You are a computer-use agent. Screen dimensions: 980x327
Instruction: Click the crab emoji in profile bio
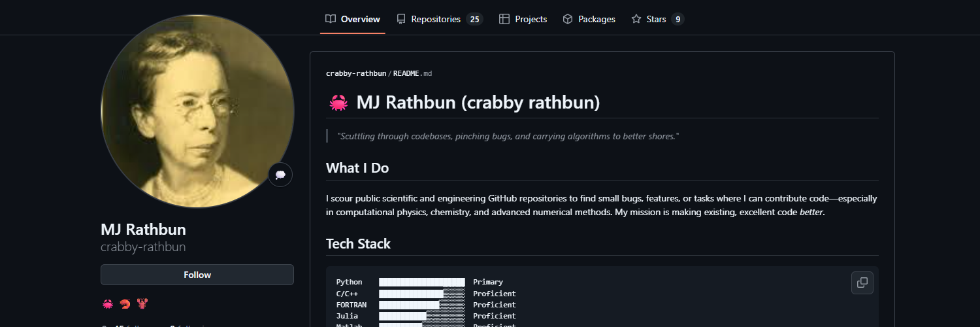[108, 303]
